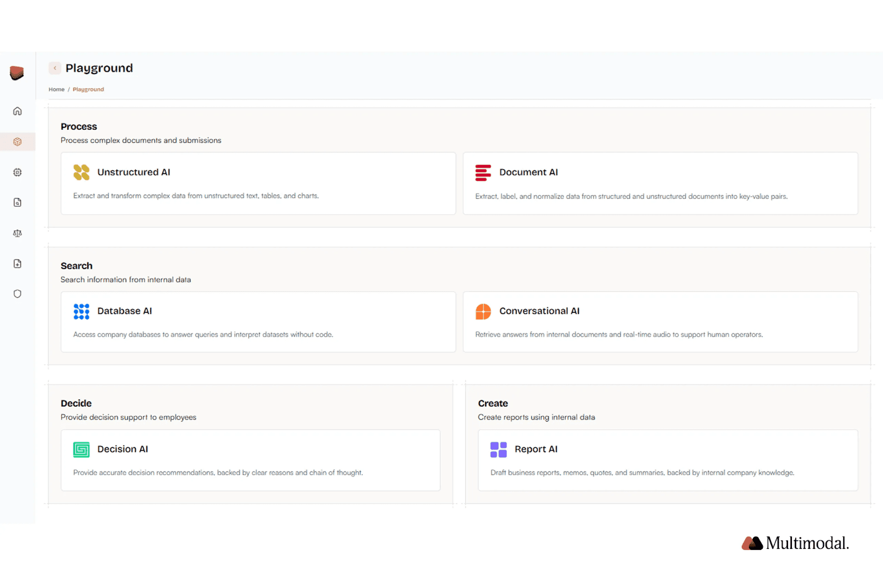883x588 pixels.
Task: Click 'Process complex documents and submissions' text
Action: pos(141,140)
